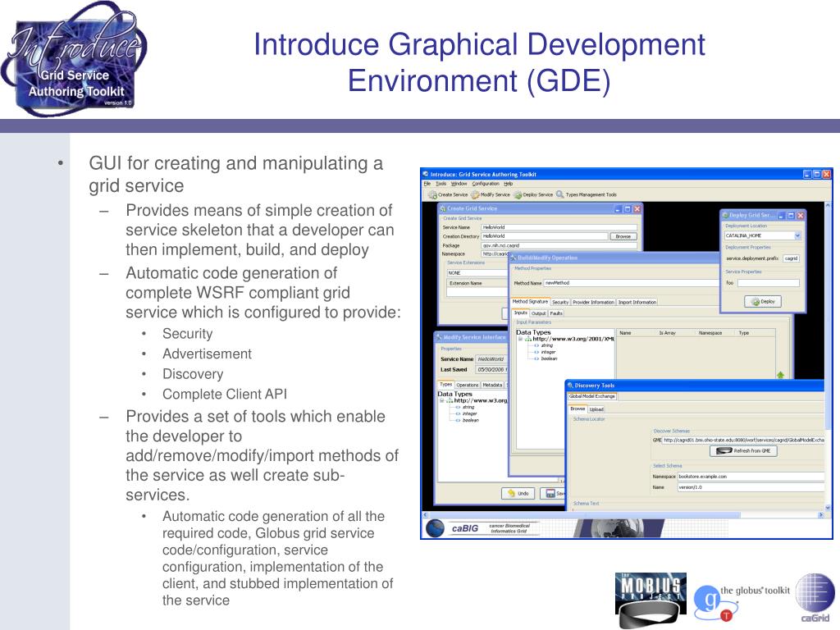Click the Undo button in Modify Service Interface

click(518, 493)
